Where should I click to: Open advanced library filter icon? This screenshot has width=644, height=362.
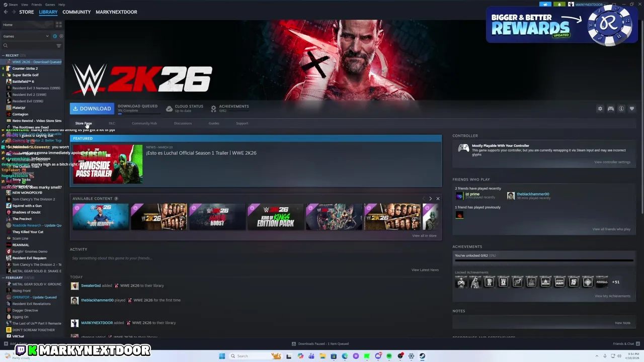59,46
